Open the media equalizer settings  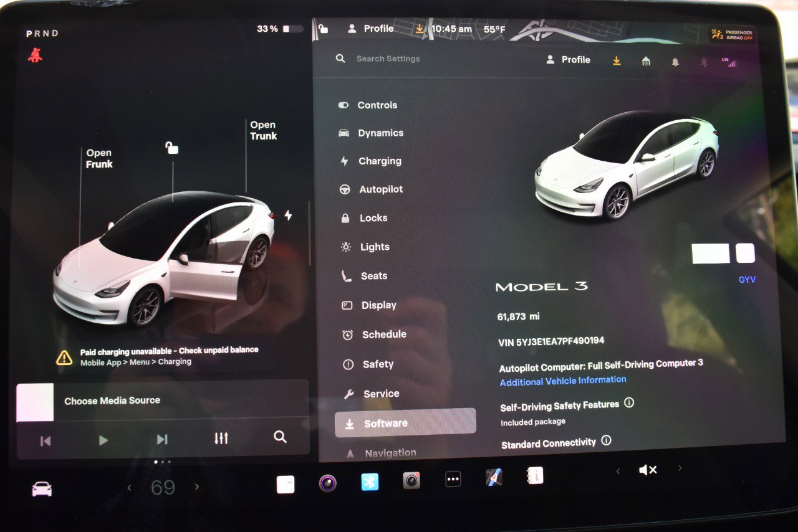click(x=221, y=439)
